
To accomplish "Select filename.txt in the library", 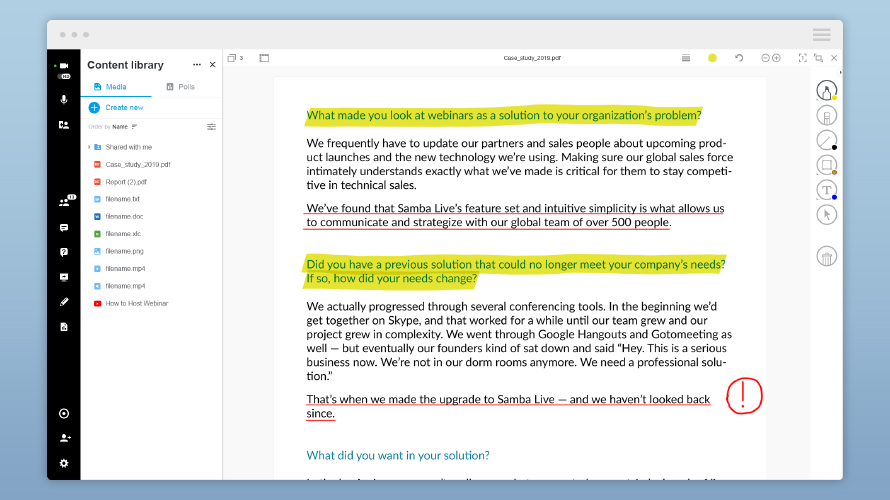I will [x=116, y=199].
